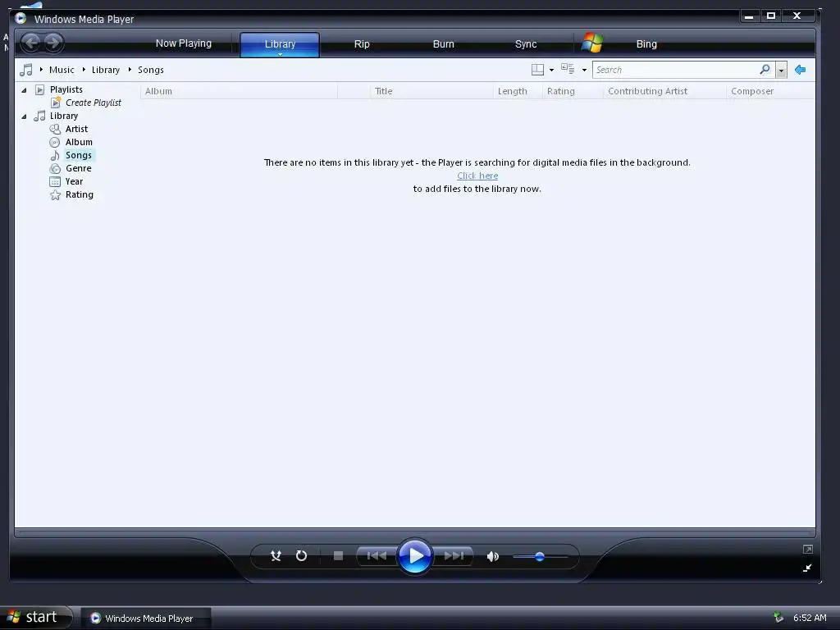The height and width of the screenshot is (630, 840).
Task: Select Playlists in the navigation tree
Action: (x=66, y=89)
